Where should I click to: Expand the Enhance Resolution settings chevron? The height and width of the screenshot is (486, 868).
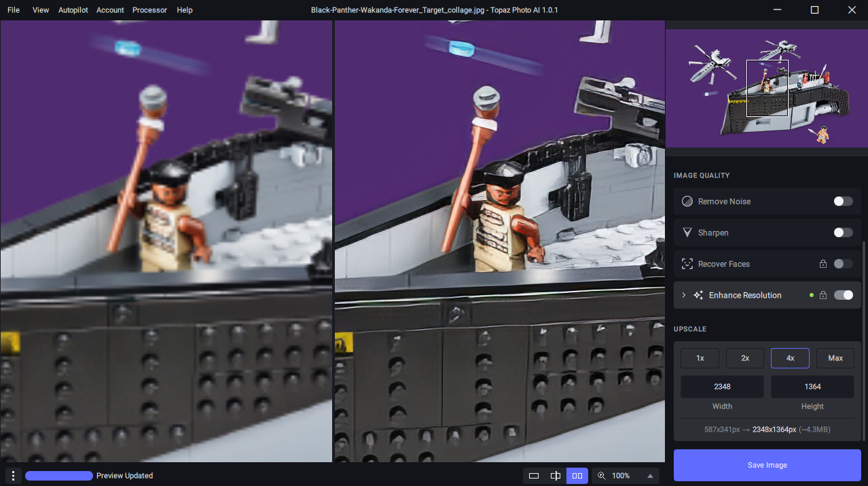(x=684, y=295)
